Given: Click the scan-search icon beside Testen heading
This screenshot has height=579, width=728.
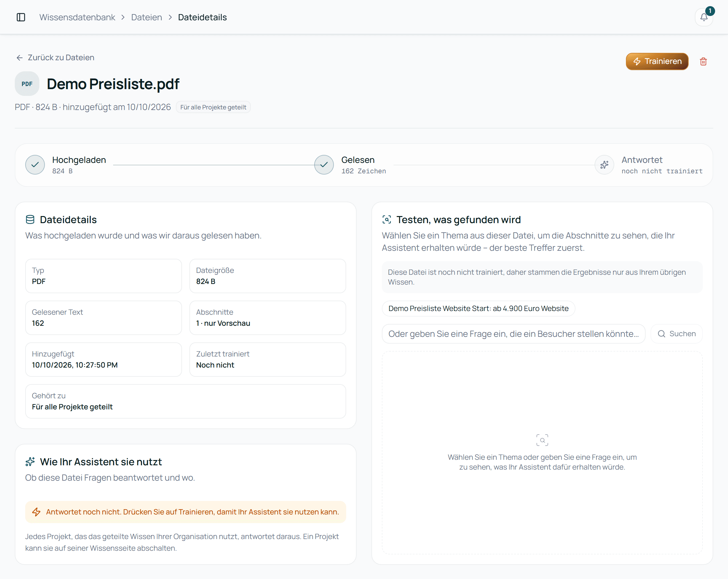Looking at the screenshot, I should [x=387, y=219].
